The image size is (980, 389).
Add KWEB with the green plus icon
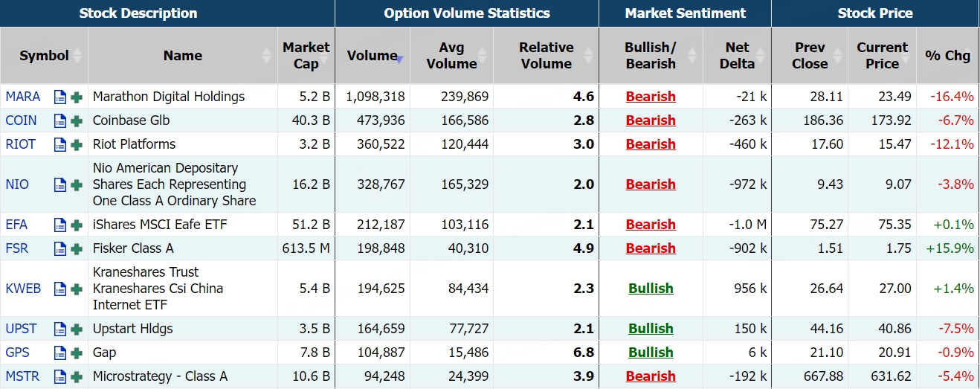click(77, 289)
